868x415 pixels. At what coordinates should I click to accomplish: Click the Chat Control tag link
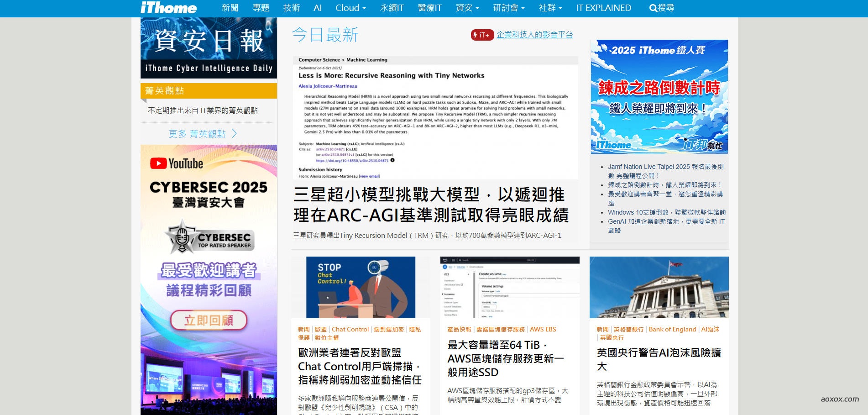tap(350, 329)
